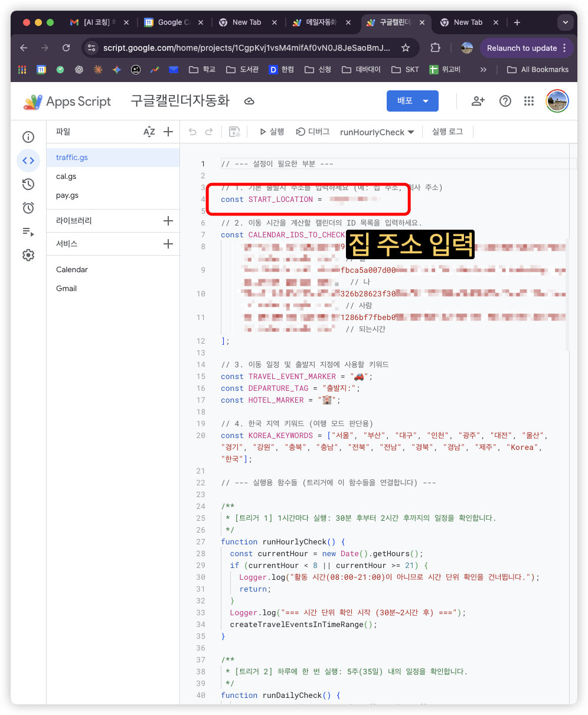
Task: Switch to the Google Calendar tab
Action: click(x=174, y=22)
